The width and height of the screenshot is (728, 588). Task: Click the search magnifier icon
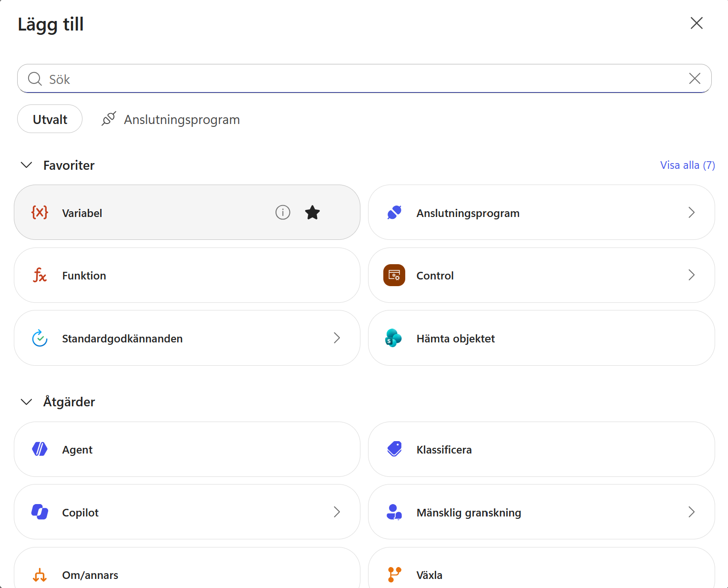click(35, 79)
